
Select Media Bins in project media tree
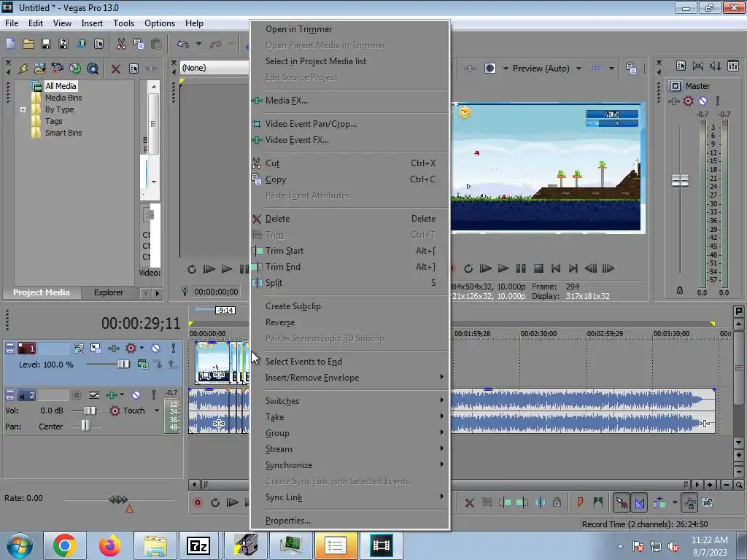(x=63, y=98)
